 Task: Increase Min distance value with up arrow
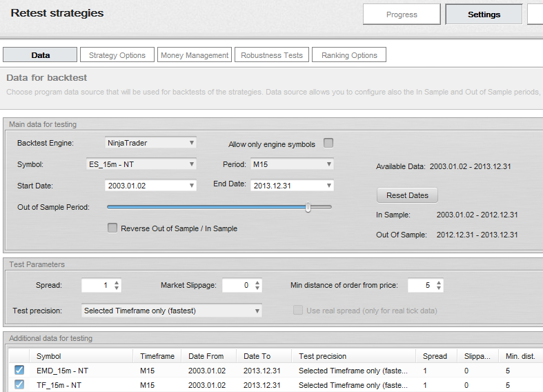(439, 282)
